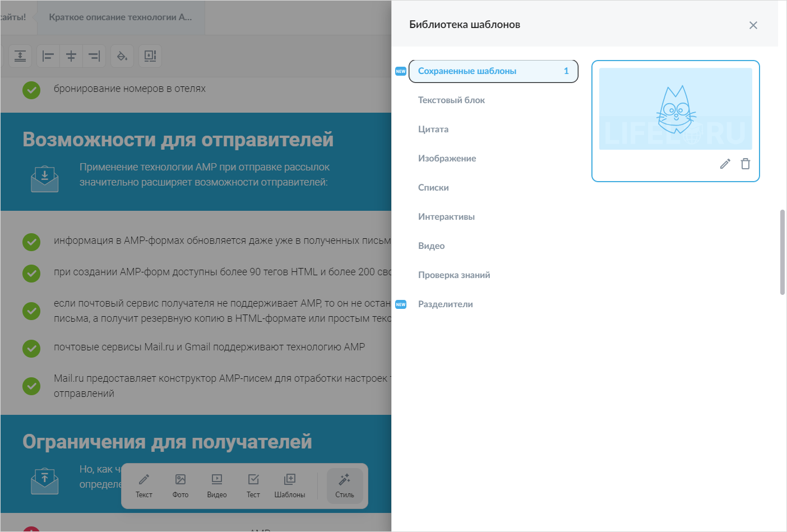Screen dimensions: 787x532
Task: Select the LIFELO.RU template thumbnail
Action: click(675, 109)
